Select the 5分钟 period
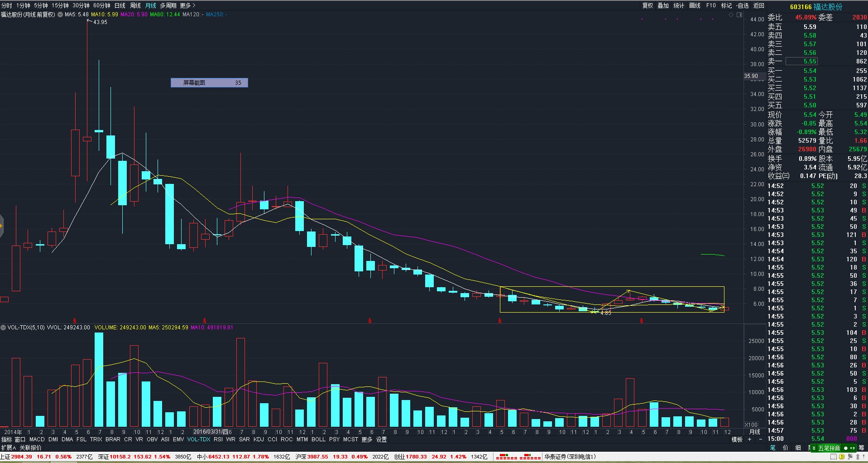The width and height of the screenshot is (868, 463). pyautogui.click(x=41, y=5)
